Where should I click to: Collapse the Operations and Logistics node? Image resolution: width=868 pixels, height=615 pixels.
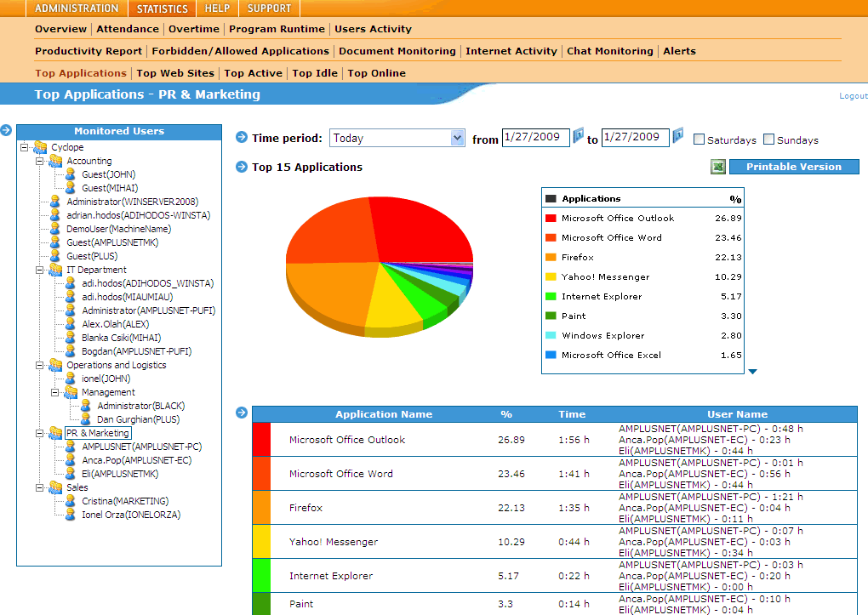[x=39, y=365]
